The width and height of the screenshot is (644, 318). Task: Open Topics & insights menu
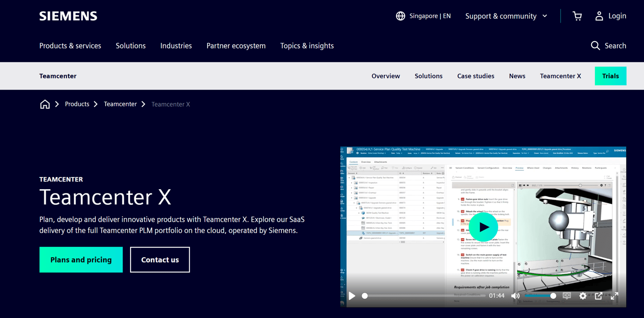(x=307, y=46)
